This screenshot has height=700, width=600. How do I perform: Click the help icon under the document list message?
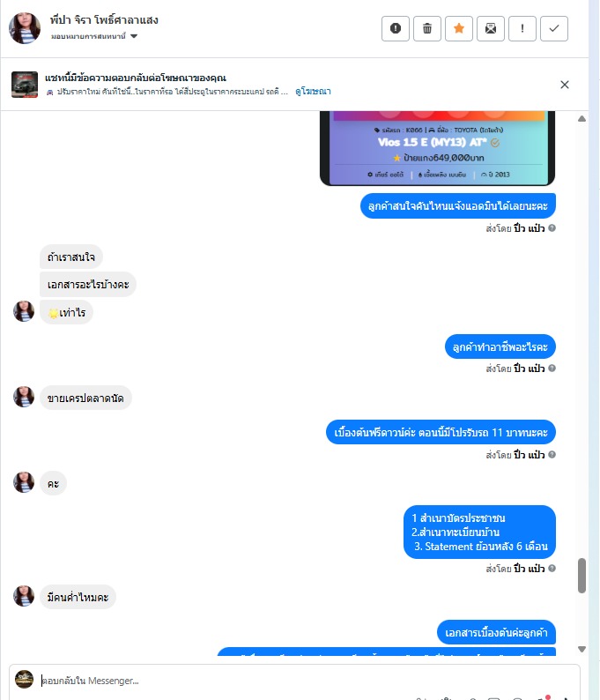[552, 569]
